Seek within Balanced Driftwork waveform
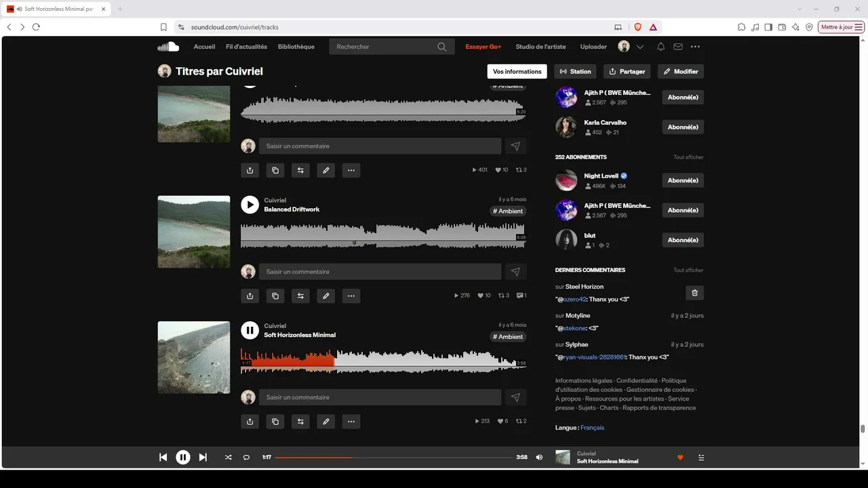Screen dimensions: 868x488 click(383, 237)
